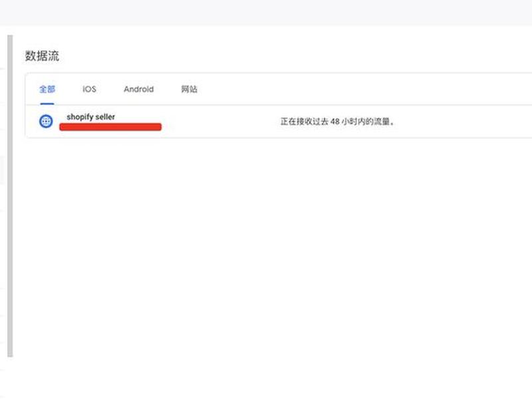Click the 正在接收过去 48 小时内的流量 status text
Screen dimensions: 532x399
tap(338, 122)
